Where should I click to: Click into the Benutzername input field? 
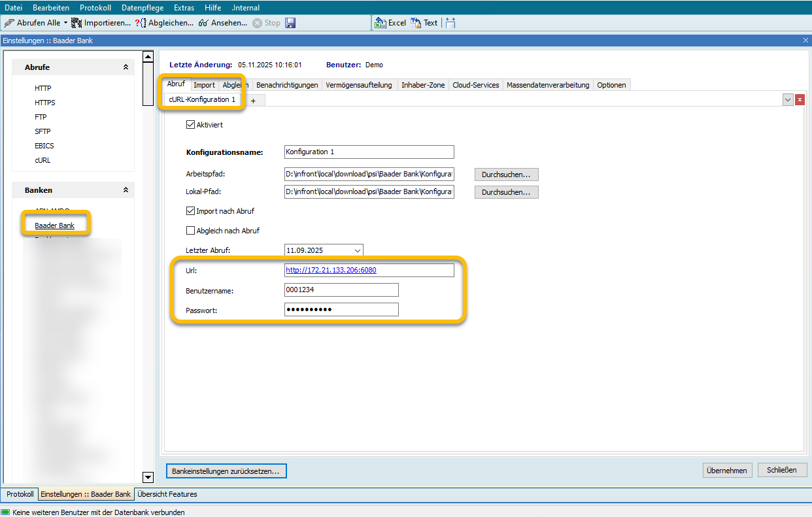341,290
